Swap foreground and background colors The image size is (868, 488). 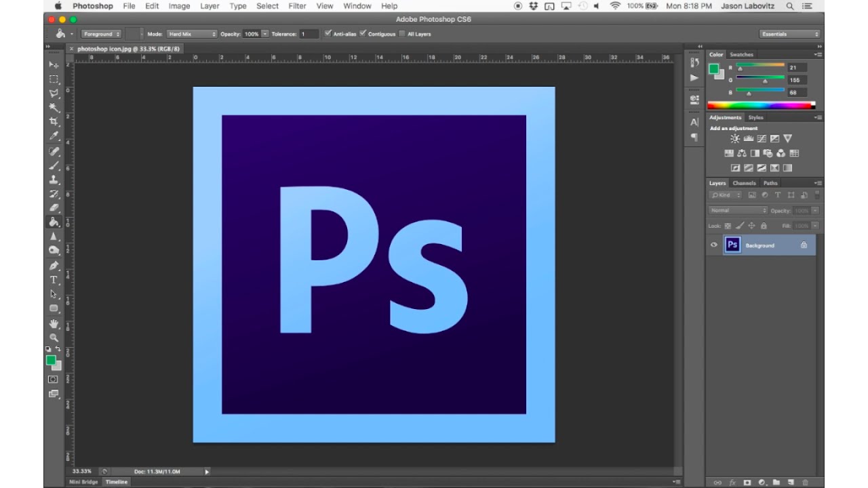(x=58, y=349)
